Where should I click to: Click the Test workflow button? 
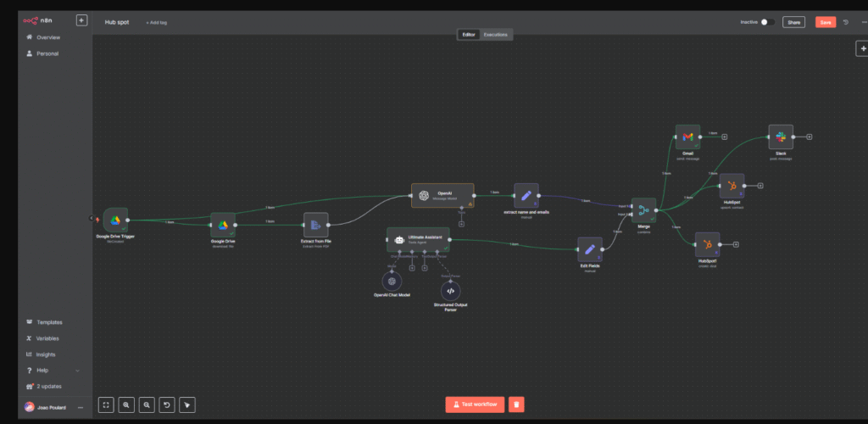pos(475,404)
